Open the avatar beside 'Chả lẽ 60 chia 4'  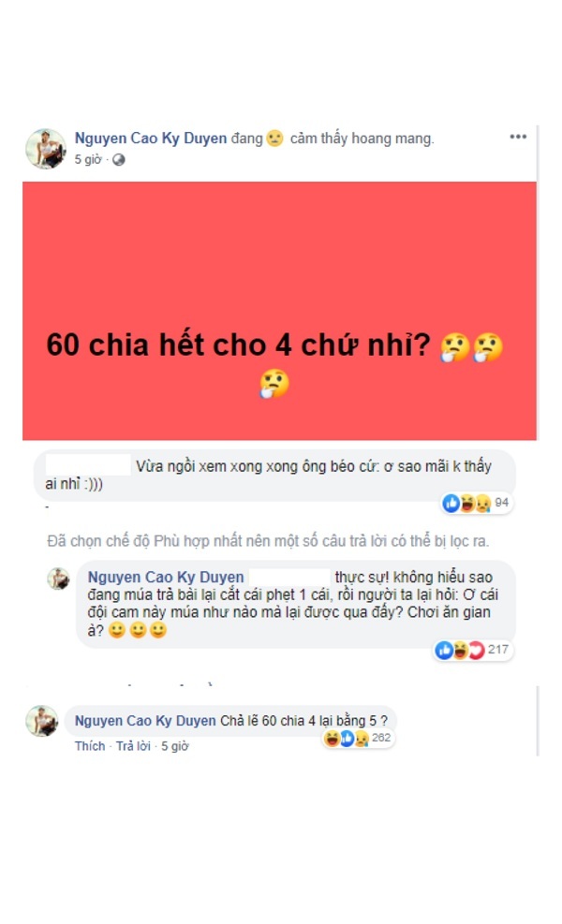click(42, 721)
